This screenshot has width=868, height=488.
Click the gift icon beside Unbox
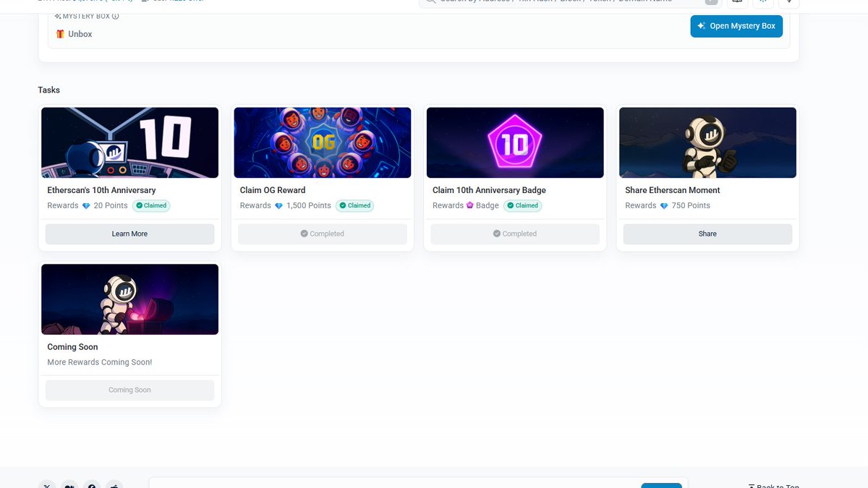point(60,34)
